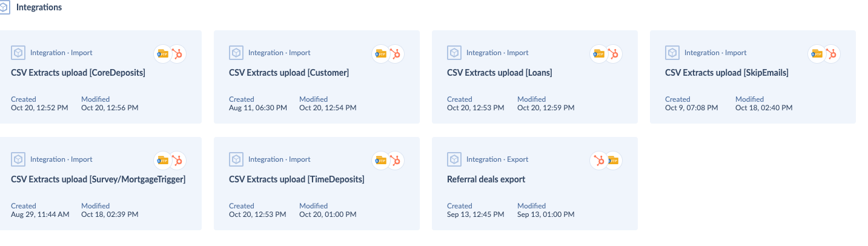Click HubSpot icon on Survey/MortgageTrigger card

(x=177, y=161)
